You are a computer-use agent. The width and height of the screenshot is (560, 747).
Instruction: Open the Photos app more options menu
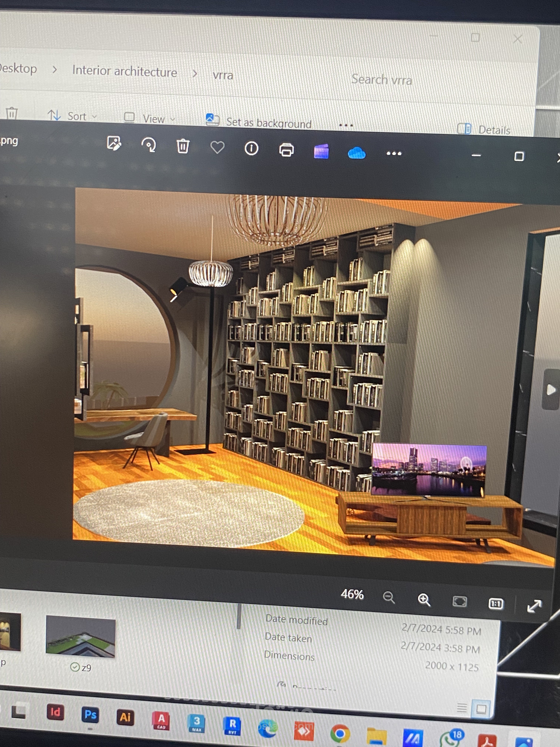[394, 154]
